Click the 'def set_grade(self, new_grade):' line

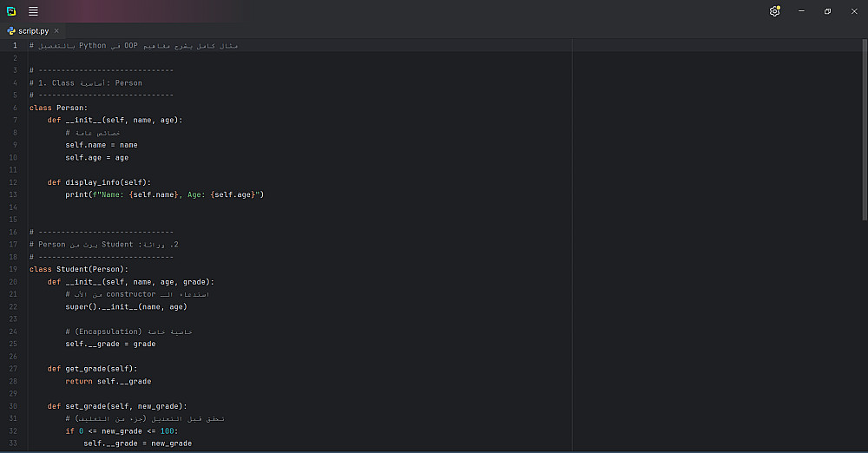[x=117, y=406]
